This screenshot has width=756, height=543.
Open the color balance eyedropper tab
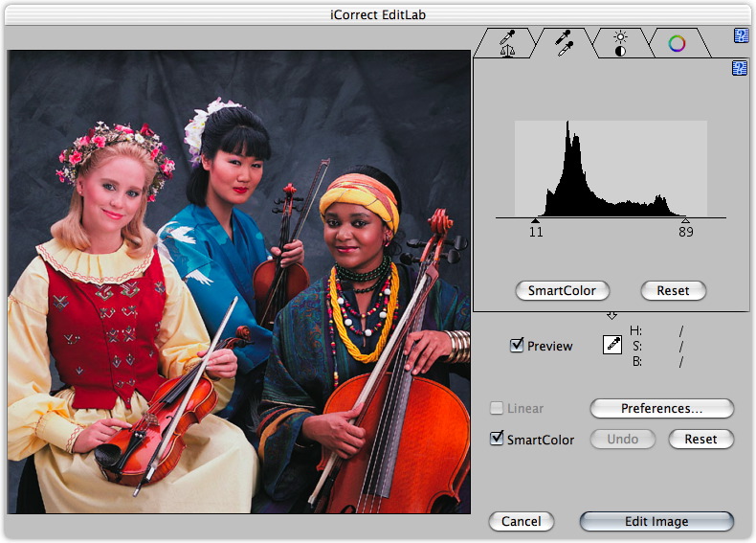(507, 43)
